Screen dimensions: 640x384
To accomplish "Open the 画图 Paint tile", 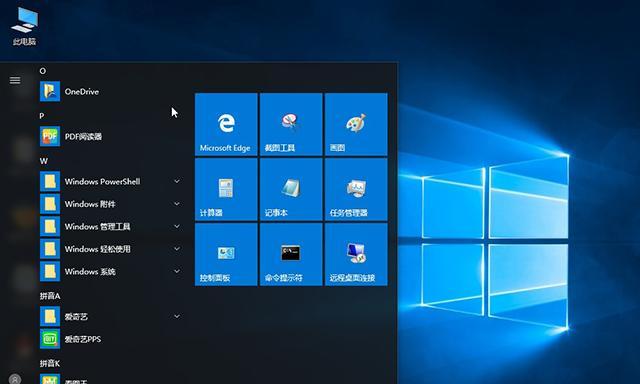I will click(x=356, y=124).
